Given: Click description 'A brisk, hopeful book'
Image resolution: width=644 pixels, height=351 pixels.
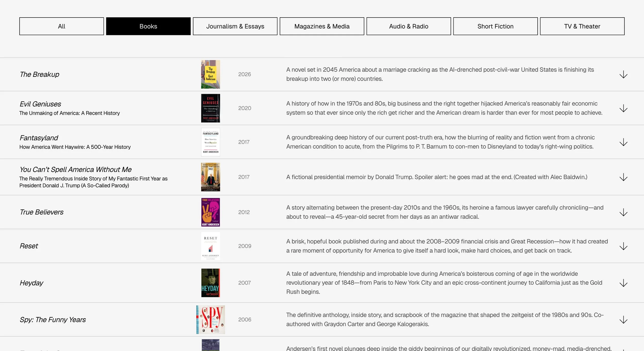Looking at the screenshot, I should click(x=447, y=246).
